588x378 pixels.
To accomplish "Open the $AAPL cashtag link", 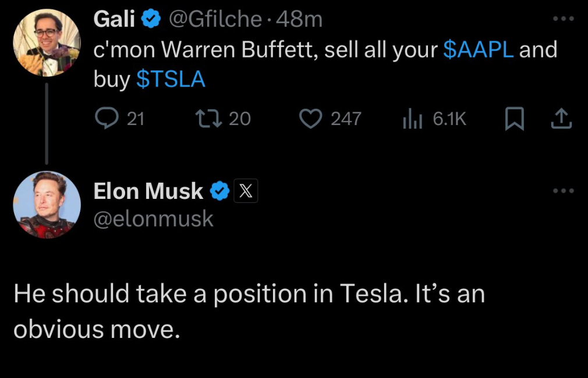I will tap(478, 49).
